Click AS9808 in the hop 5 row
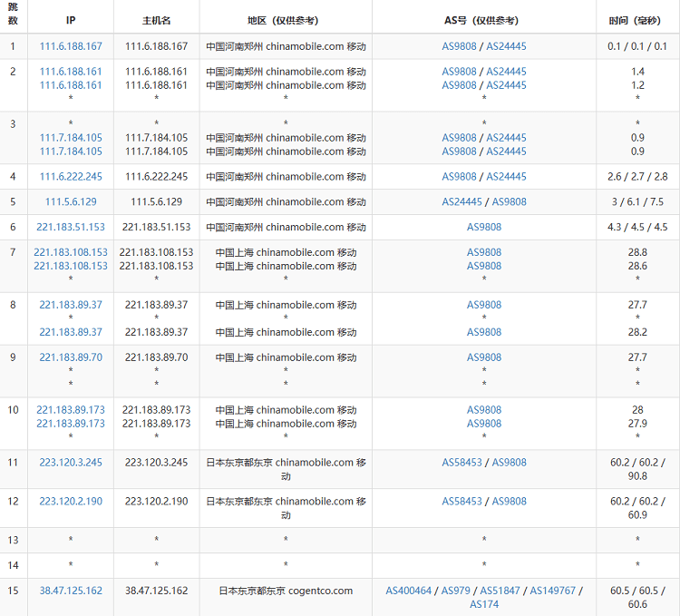This screenshot has height=616, width=680. pyautogui.click(x=510, y=201)
